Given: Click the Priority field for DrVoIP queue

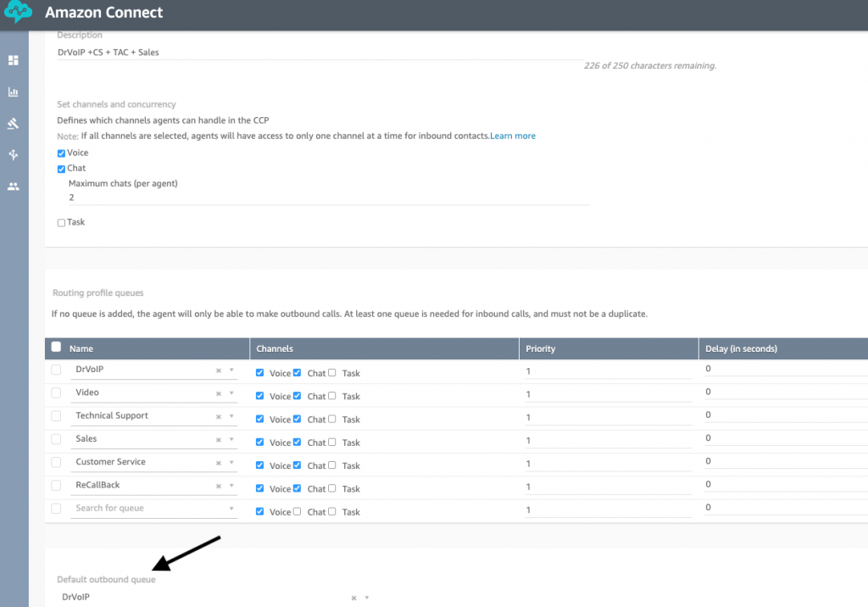Looking at the screenshot, I should [x=609, y=371].
